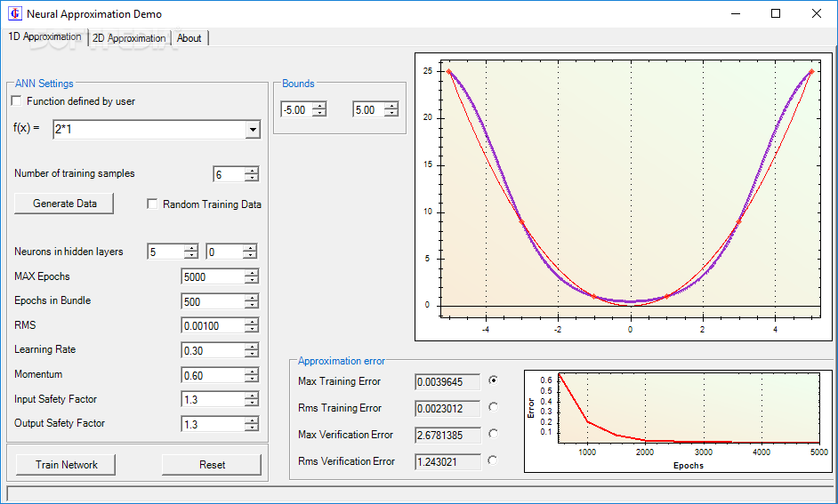Click the RMS spinner arrows
The width and height of the screenshot is (838, 504).
click(252, 325)
